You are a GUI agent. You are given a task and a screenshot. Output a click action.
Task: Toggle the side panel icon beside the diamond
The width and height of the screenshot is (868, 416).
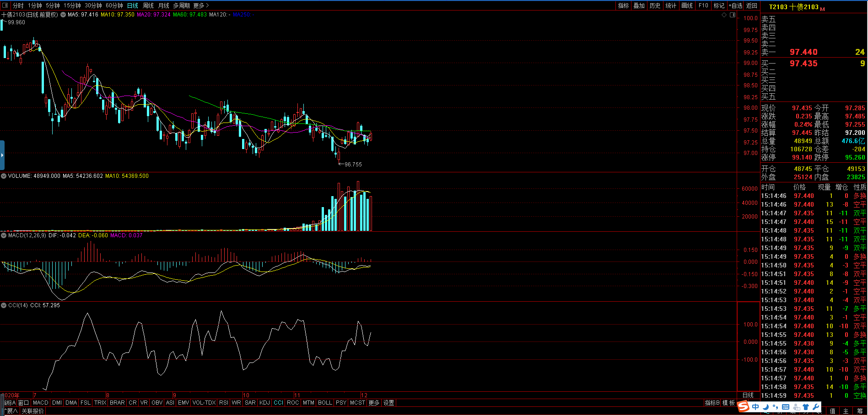tap(733, 15)
